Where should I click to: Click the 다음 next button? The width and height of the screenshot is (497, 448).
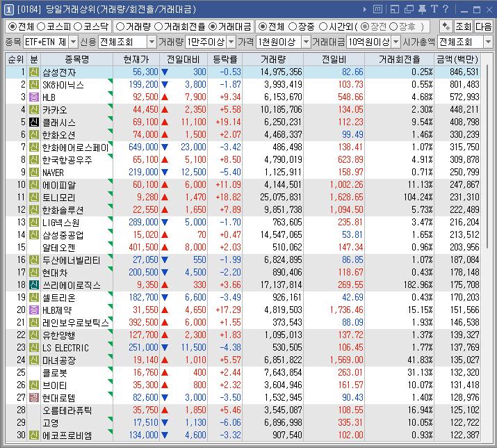483,26
